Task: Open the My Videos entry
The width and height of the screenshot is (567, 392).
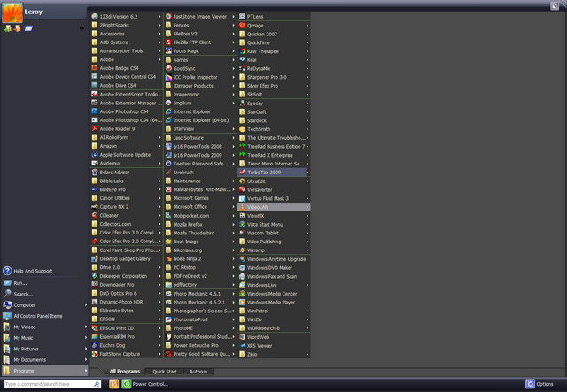Action: click(44, 327)
